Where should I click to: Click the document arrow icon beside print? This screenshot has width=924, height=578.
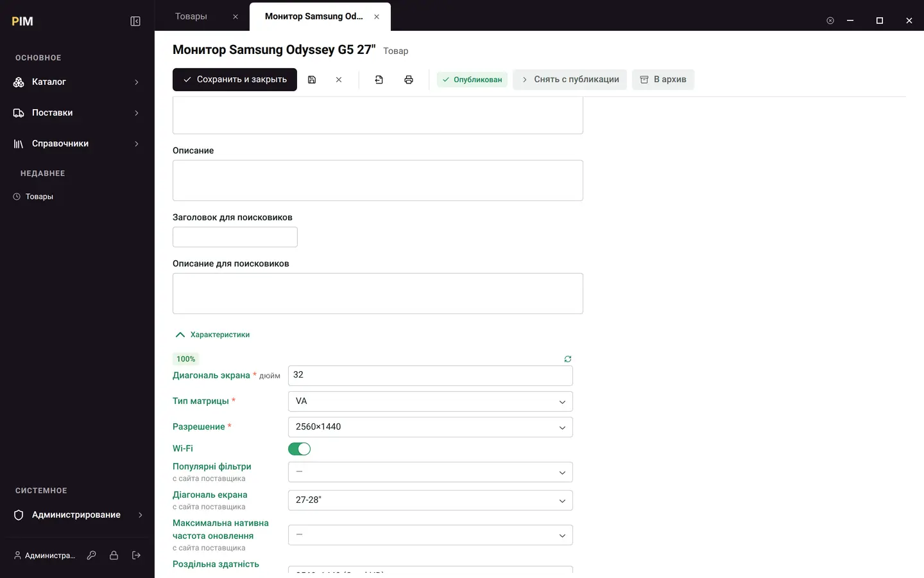click(379, 80)
